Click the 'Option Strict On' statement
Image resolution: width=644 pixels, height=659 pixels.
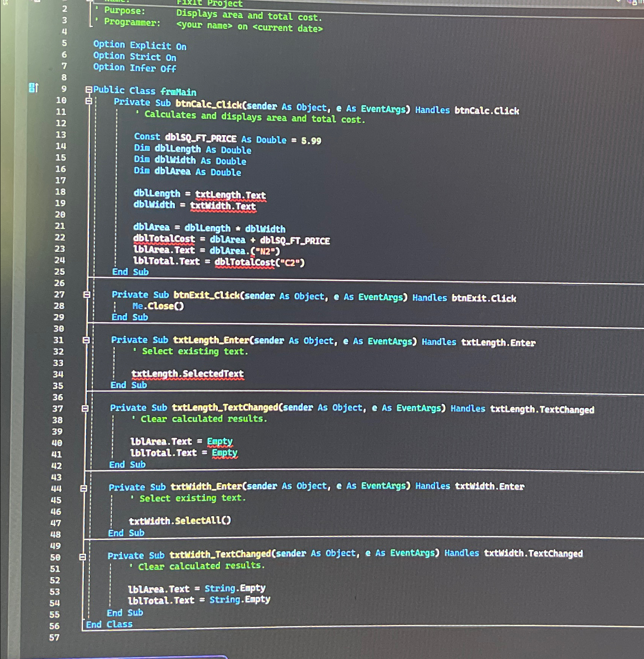(x=135, y=56)
